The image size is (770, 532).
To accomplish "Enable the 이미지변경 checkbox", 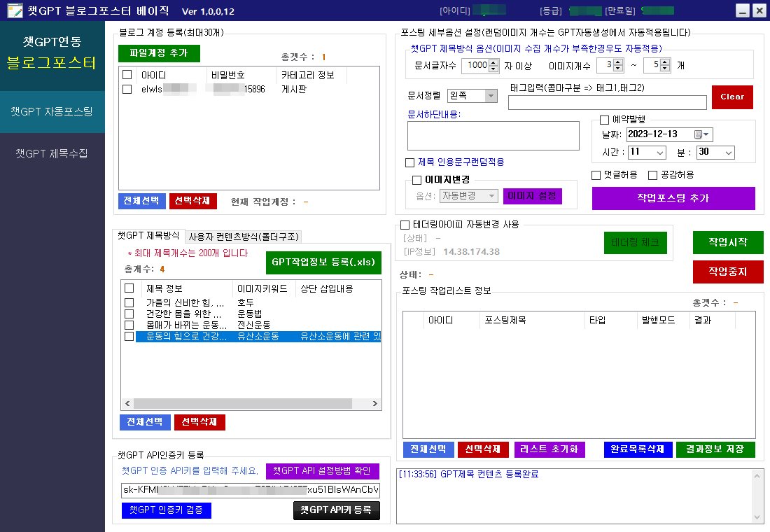I will click(417, 180).
